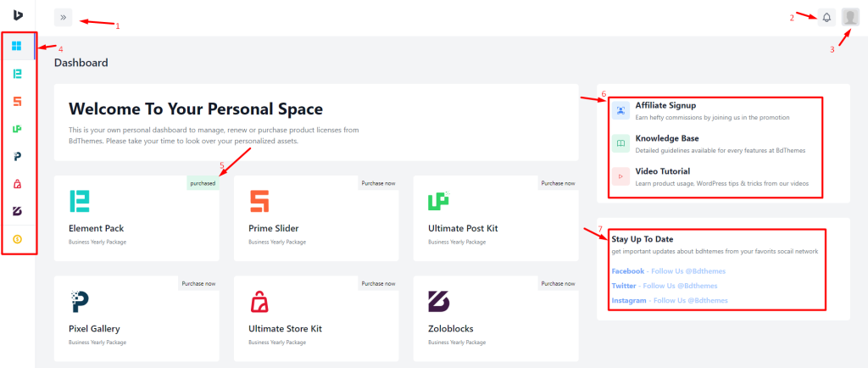
Task: Open Prime Slider icon in sidebar
Action: (x=17, y=101)
